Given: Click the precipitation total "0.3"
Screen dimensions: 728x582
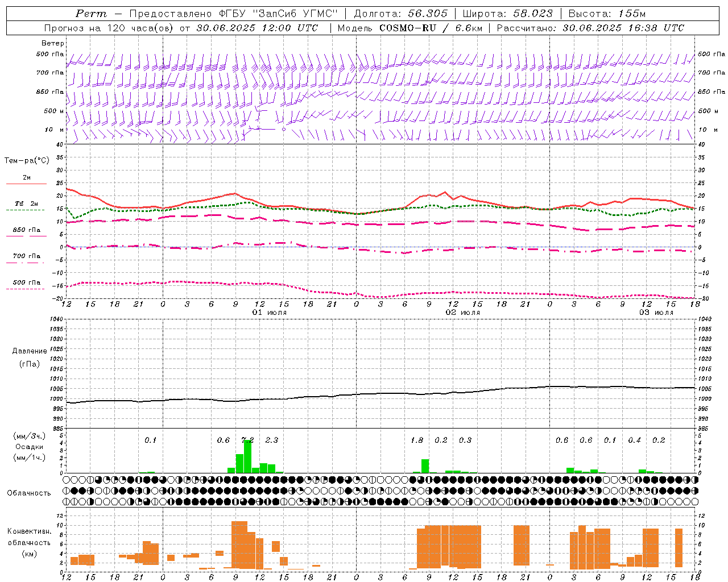Looking at the screenshot, I should coord(465,440).
